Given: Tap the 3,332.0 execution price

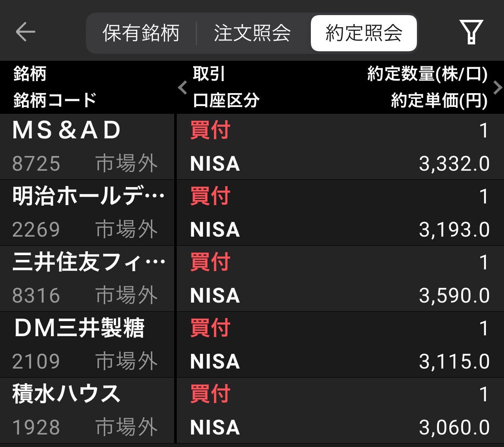Looking at the screenshot, I should click(454, 163).
